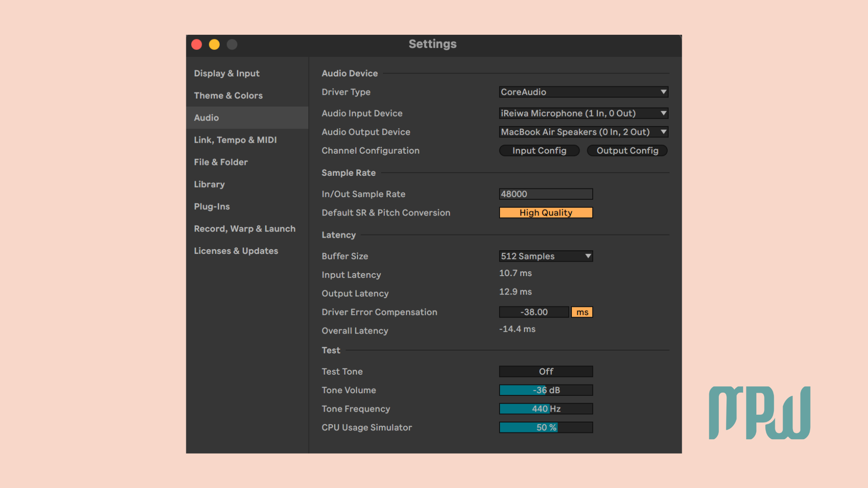The image size is (868, 488).
Task: Select Link, Tempo & MIDI settings
Action: coord(235,140)
